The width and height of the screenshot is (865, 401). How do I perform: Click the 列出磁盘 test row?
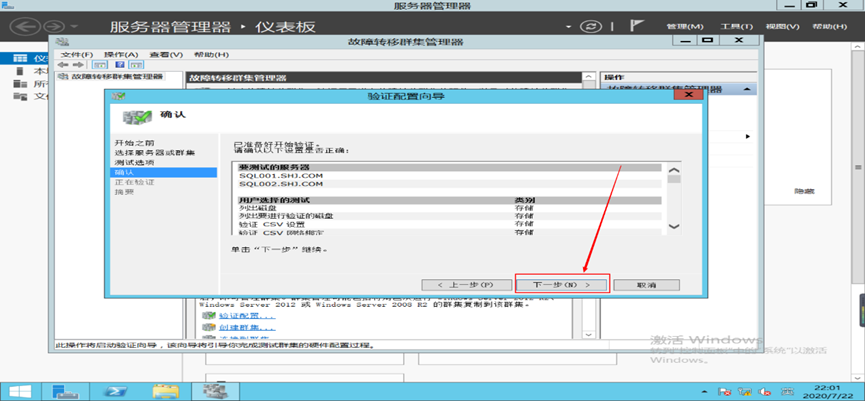[x=450, y=208]
